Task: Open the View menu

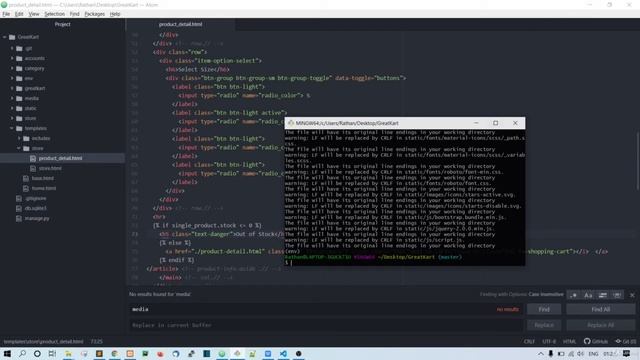Action: [34, 14]
